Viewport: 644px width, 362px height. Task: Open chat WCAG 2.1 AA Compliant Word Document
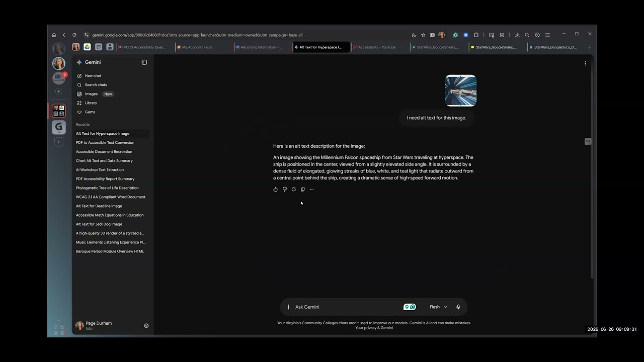(x=111, y=197)
